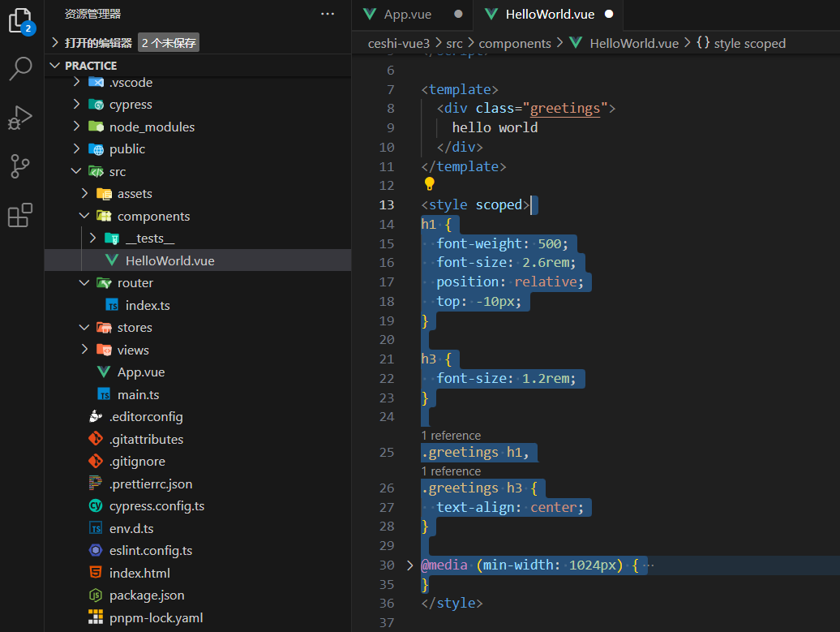840x632 pixels.
Task: Open the Source Control view
Action: (19, 166)
